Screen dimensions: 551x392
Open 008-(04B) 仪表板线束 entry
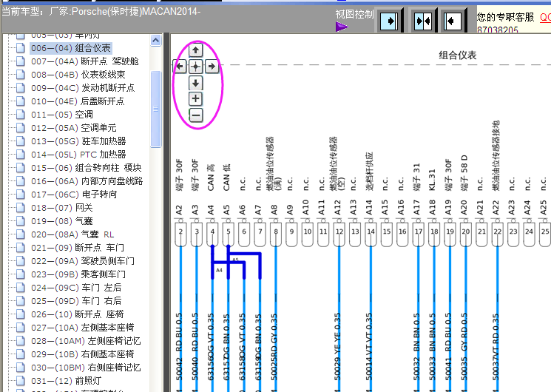point(78,75)
